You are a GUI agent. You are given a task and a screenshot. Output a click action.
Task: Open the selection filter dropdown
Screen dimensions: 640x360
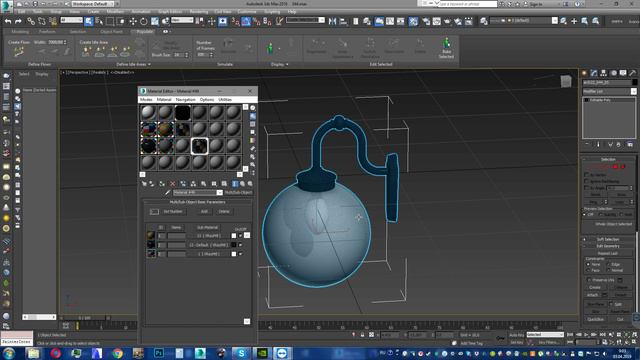tap(71, 20)
